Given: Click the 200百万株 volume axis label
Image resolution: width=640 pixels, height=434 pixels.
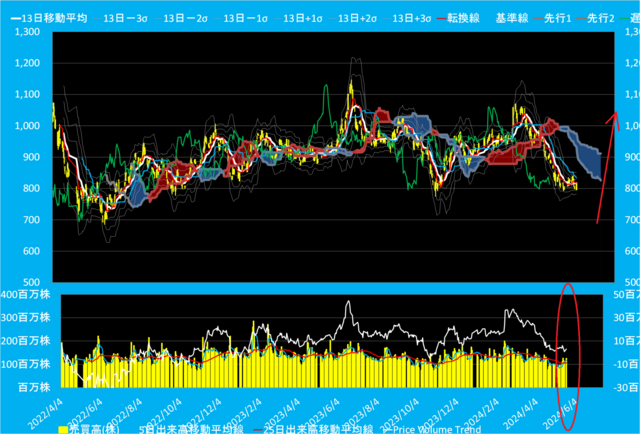Looking at the screenshot, I should [x=27, y=341].
